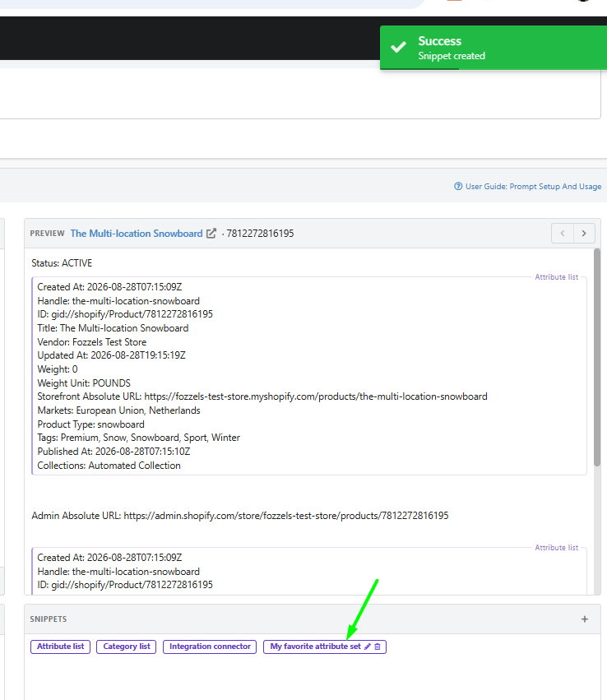607x700 pixels.
Task: Open The Multi-location Snowboard product link
Action: click(x=137, y=234)
